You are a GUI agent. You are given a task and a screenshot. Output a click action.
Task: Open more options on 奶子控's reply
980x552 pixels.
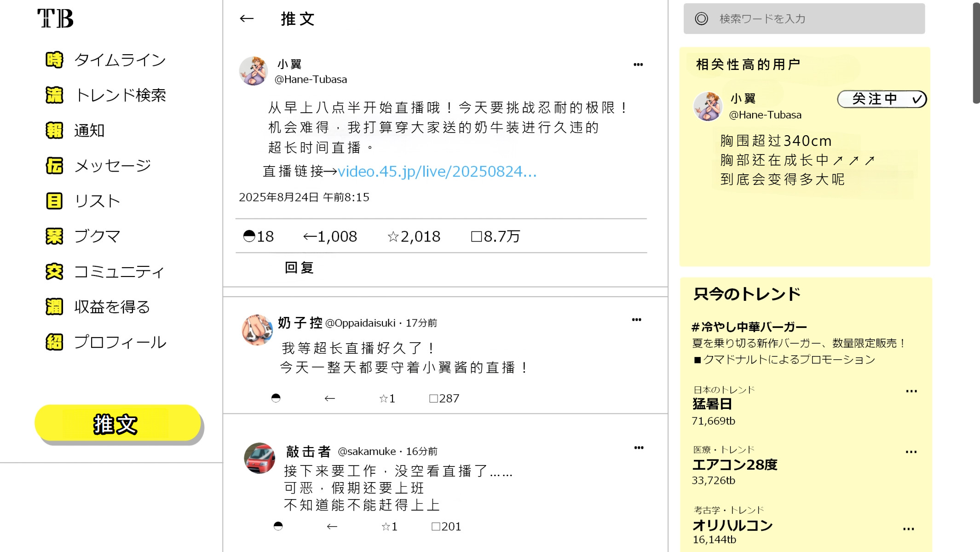[636, 320]
